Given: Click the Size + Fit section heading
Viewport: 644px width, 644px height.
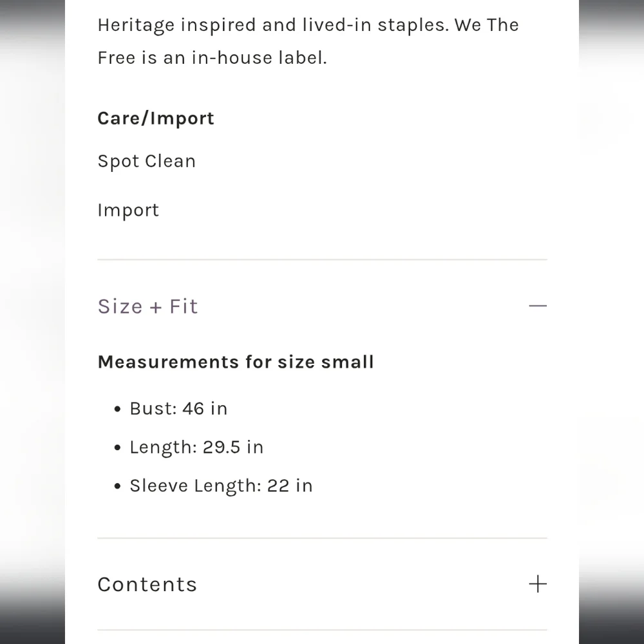Looking at the screenshot, I should (x=147, y=307).
